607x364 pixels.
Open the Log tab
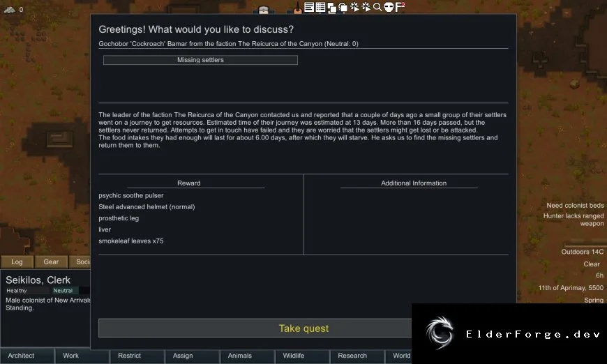point(17,262)
